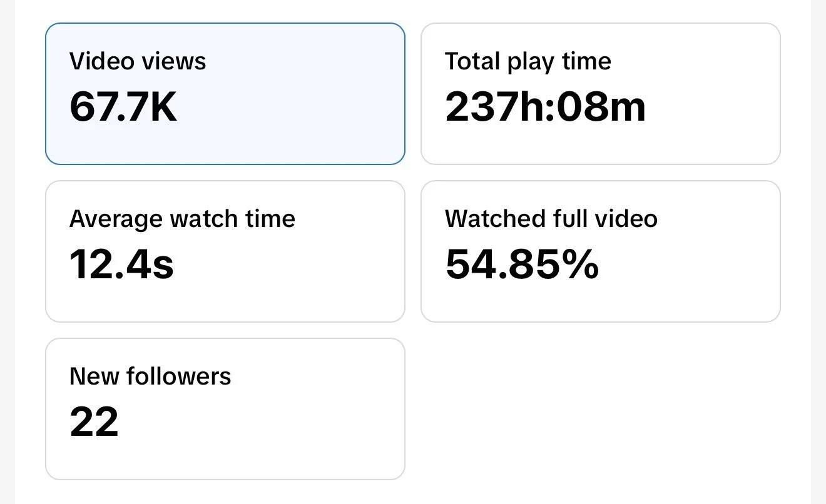Click the 237h:08m play time value

(545, 106)
